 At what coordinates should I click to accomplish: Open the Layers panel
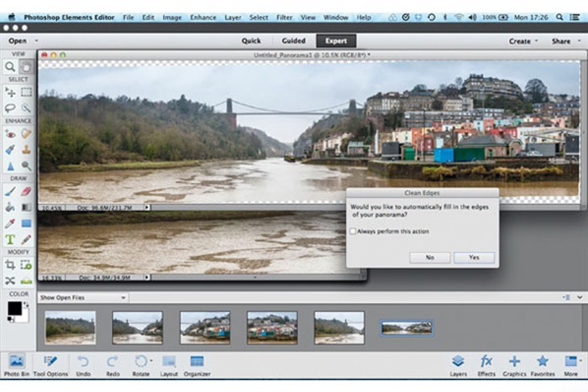tap(458, 363)
